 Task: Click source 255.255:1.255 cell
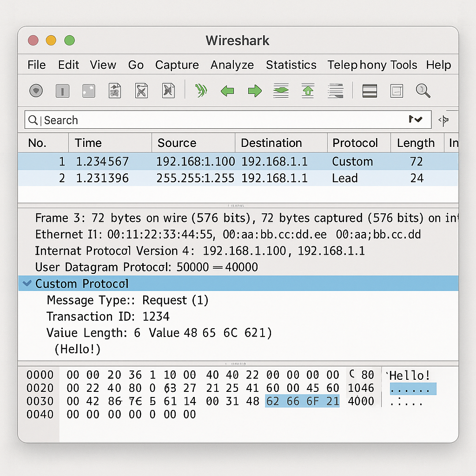click(x=196, y=178)
